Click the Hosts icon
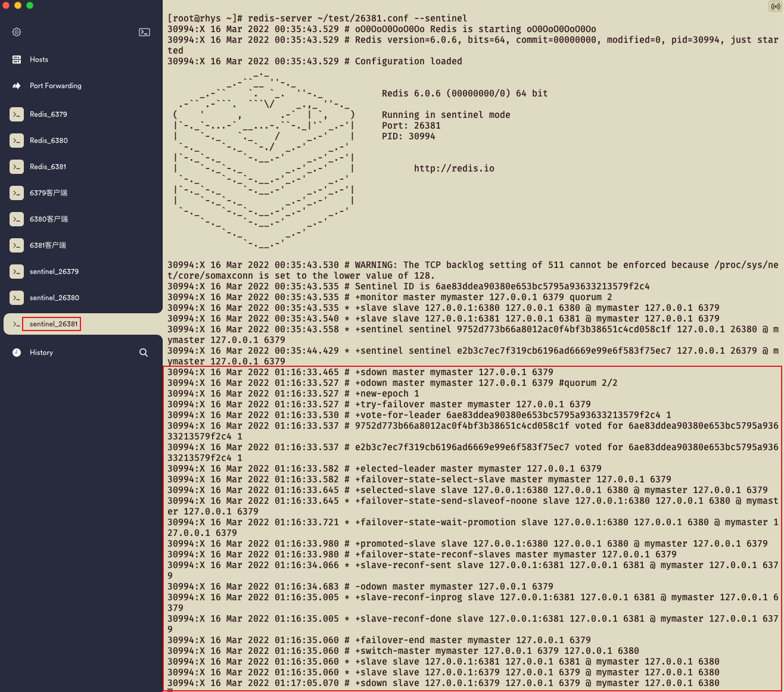Image resolution: width=784 pixels, height=692 pixels. (17, 60)
